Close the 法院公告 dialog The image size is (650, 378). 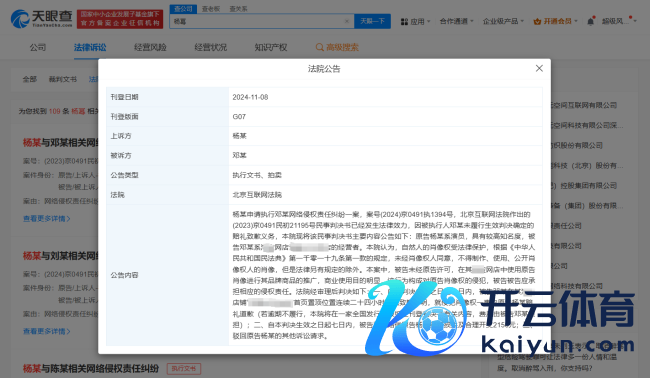pyautogui.click(x=539, y=68)
